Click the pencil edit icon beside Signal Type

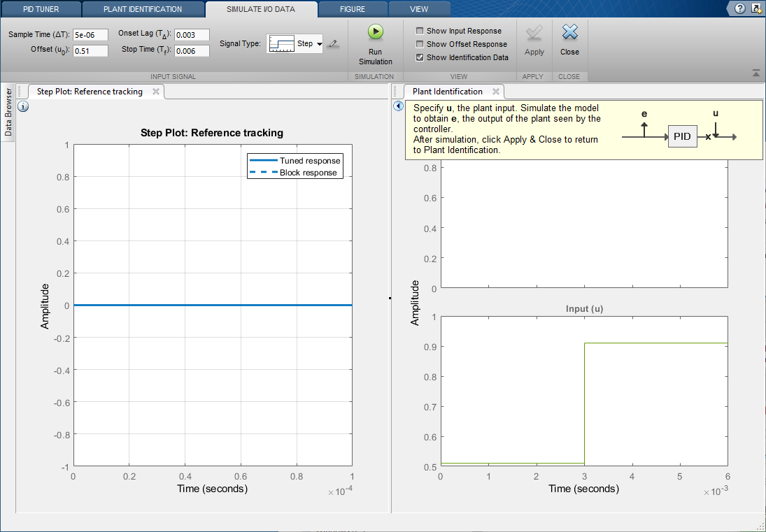point(333,44)
